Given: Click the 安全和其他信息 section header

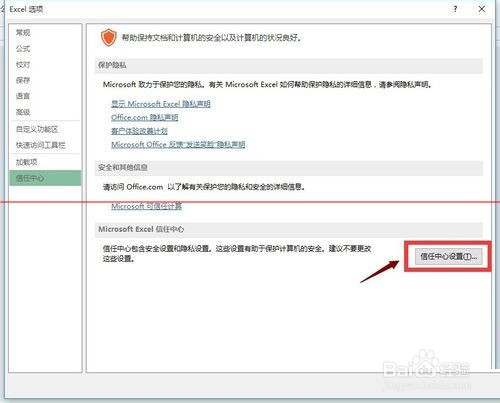Looking at the screenshot, I should pyautogui.click(x=288, y=167).
